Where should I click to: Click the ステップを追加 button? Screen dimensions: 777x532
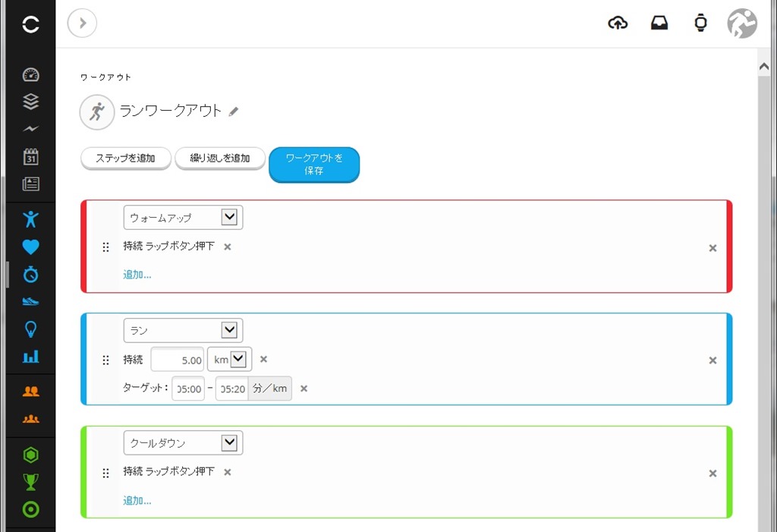pyautogui.click(x=126, y=158)
